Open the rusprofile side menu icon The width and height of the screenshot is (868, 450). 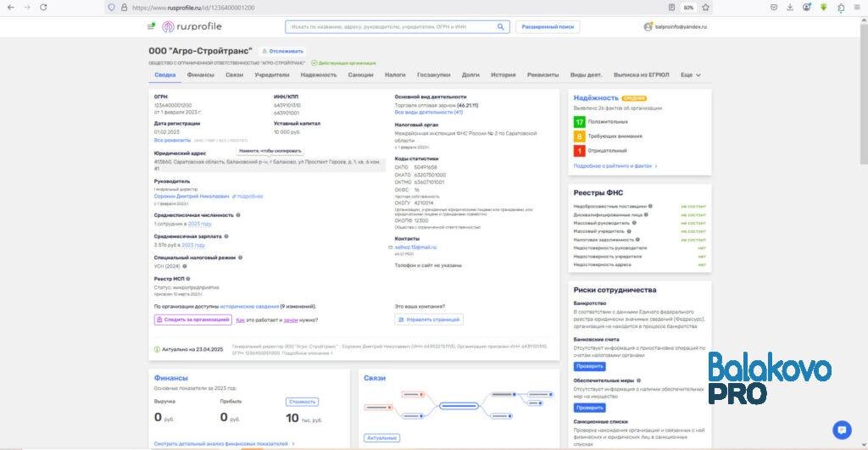tap(151, 26)
